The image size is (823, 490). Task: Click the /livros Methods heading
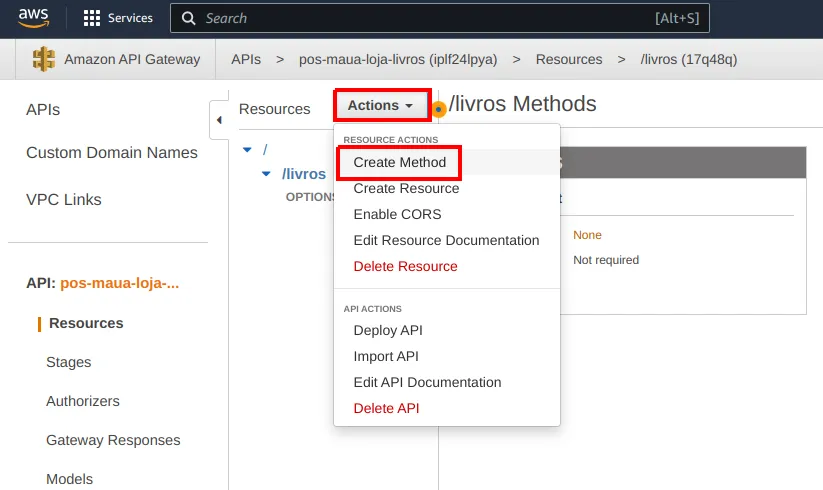pyautogui.click(x=522, y=104)
